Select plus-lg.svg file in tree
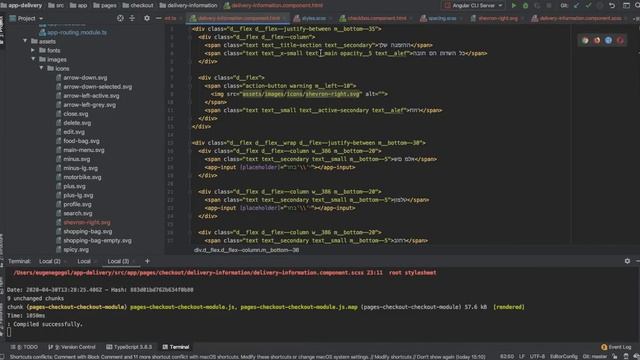Screen dimensions: 640x360 78,195
